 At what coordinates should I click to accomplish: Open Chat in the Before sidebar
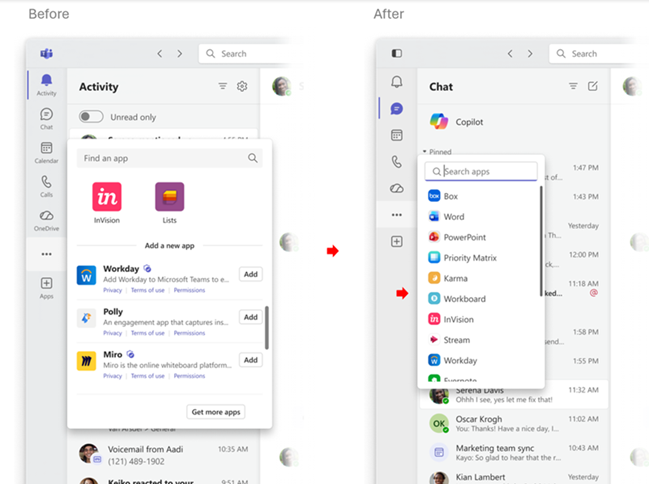click(46, 118)
